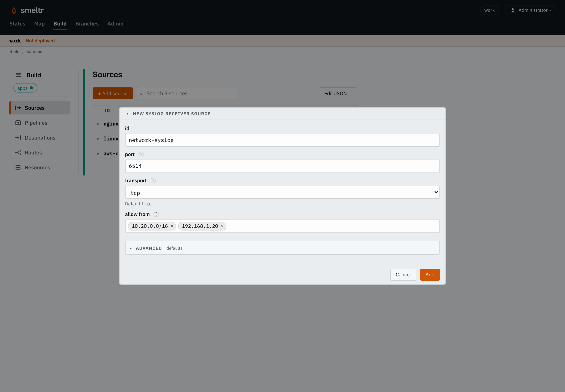Screen dimensions: 565x392
Task: Click the Pipelines sidebar item
Action: (x=40, y=122)
